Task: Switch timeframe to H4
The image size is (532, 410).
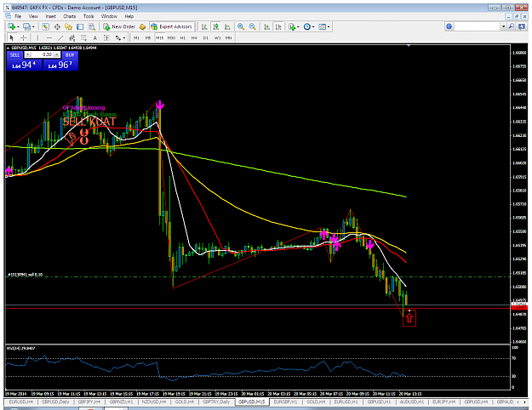Action: [x=194, y=38]
